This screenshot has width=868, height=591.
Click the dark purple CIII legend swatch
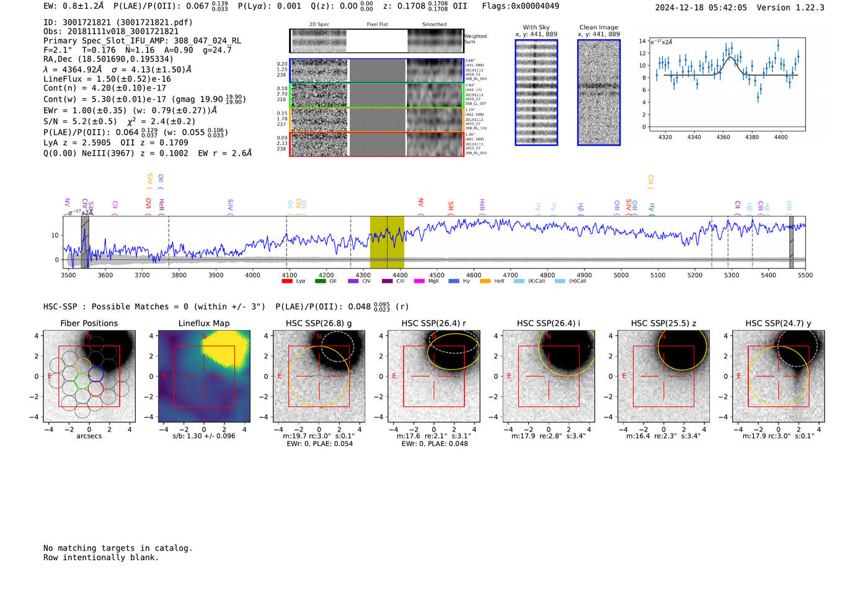coord(387,281)
